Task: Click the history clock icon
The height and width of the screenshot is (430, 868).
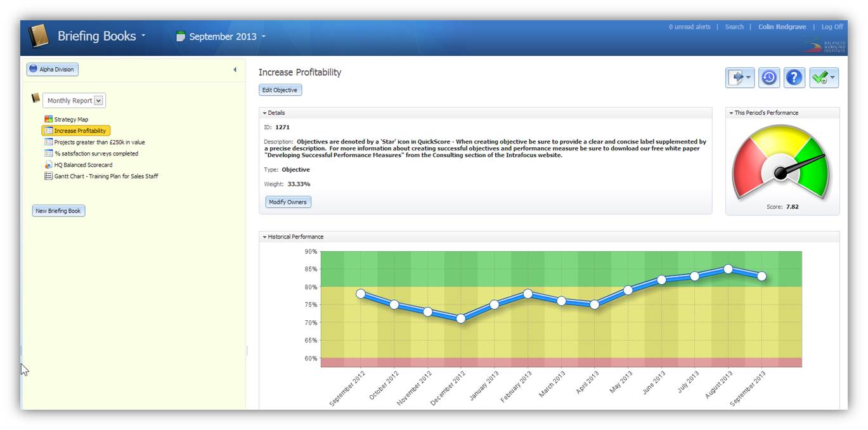Action: click(x=768, y=77)
